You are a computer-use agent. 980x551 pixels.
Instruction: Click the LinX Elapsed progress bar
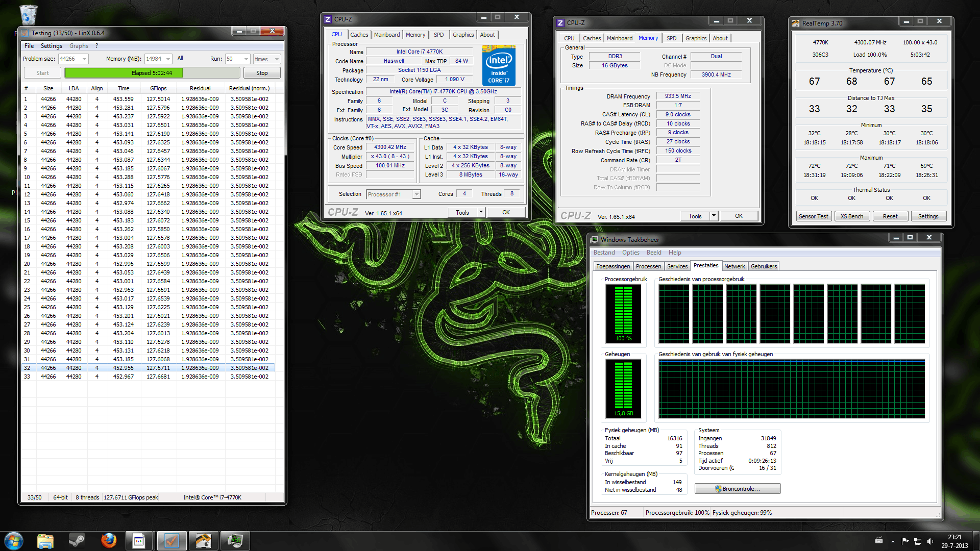pos(152,73)
